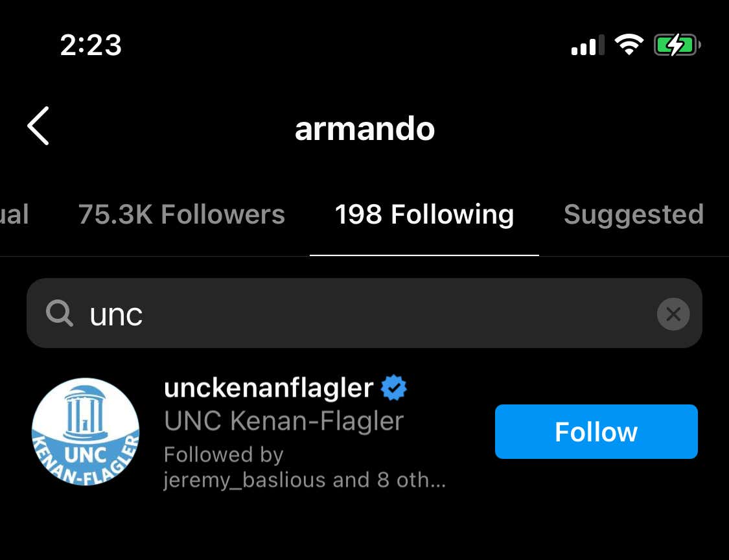Viewport: 729px width, 560px height.
Task: Open the UNC Kenan-Flagler profile picture
Action: pos(86,431)
